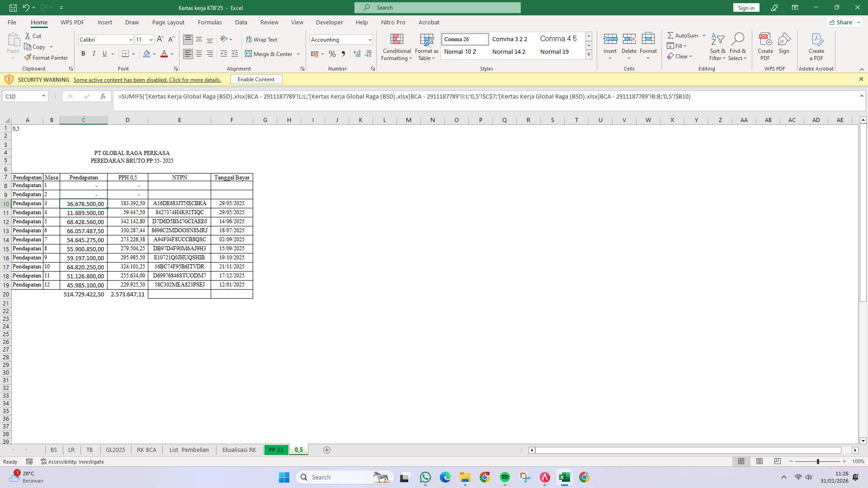The height and width of the screenshot is (488, 868).
Task: Click the Enable Content button
Action: coord(256,79)
